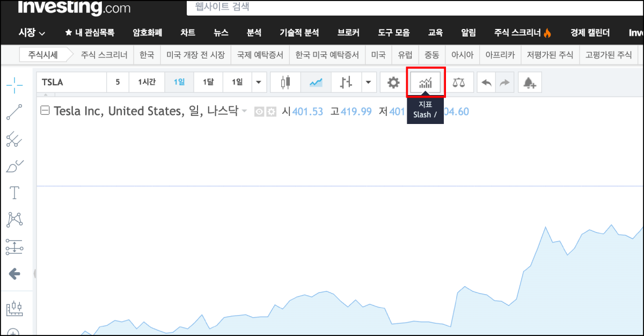644x336 pixels.
Task: Click the 웹사이트 검색 search field
Action: tap(415, 8)
